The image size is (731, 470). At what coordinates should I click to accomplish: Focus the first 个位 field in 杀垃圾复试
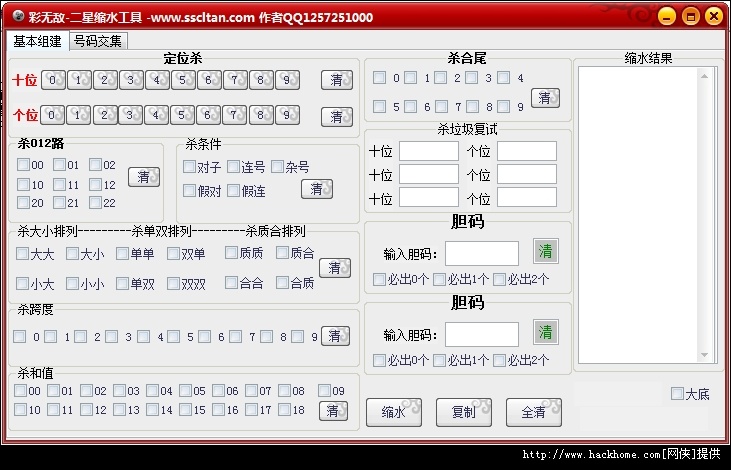point(527,151)
